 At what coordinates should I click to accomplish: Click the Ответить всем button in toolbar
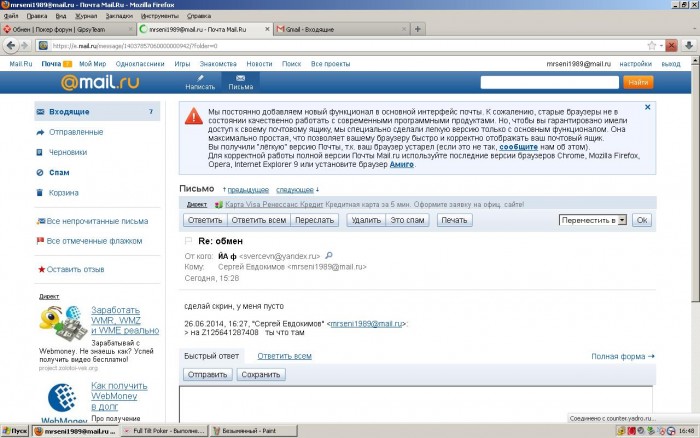(x=258, y=220)
